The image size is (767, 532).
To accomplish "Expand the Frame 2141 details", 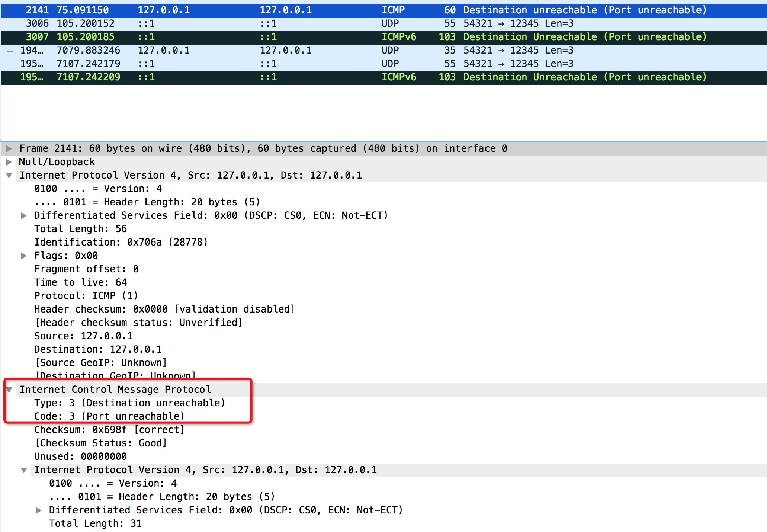I will tap(9, 149).
